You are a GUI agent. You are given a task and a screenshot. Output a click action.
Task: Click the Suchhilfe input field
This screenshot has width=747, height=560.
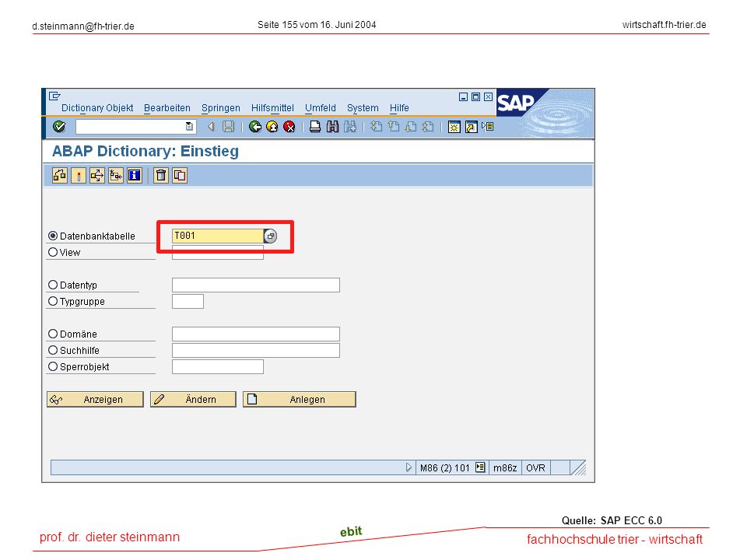(256, 350)
